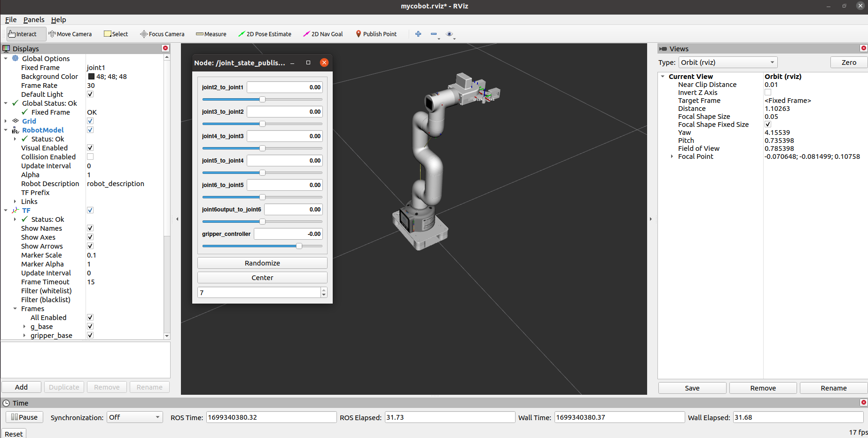Click the Focus Camera tool

click(x=162, y=34)
